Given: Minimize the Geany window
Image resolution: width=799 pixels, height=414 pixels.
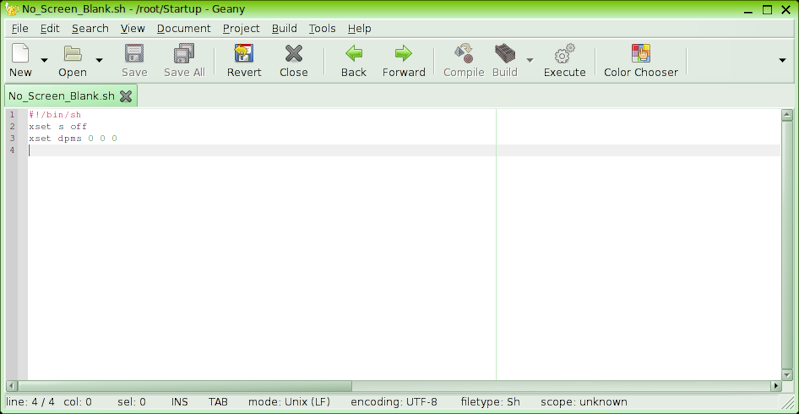Looking at the screenshot, I should point(748,10).
